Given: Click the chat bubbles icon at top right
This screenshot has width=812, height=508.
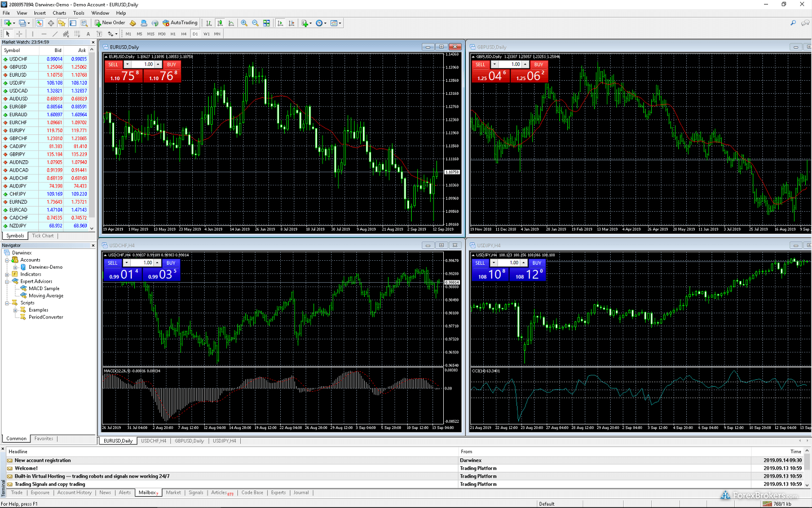Looking at the screenshot, I should 805,23.
